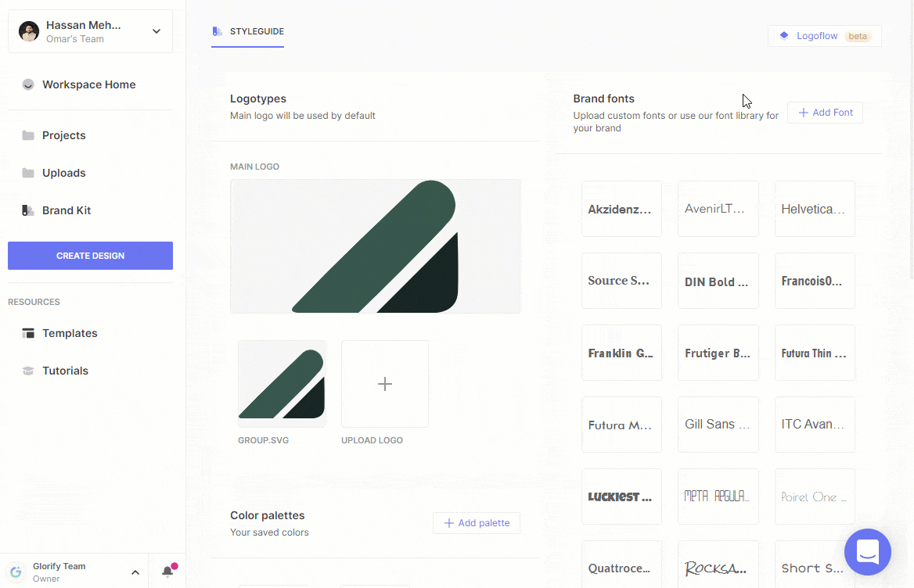914x588 pixels.
Task: Click the Glorify Team G logo
Action: tap(16, 572)
